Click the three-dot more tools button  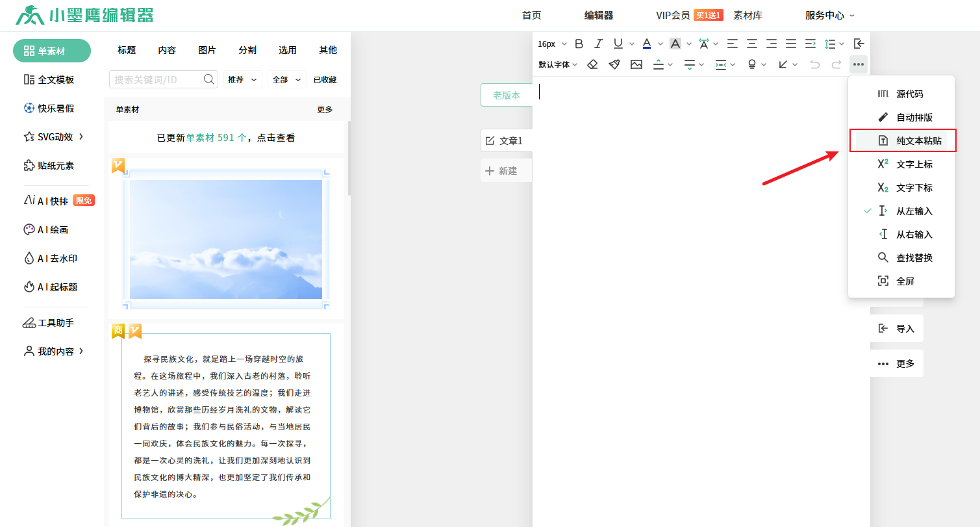(859, 64)
